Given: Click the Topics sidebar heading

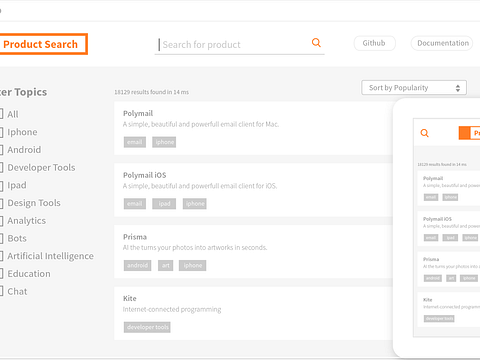Looking at the screenshot, I should pyautogui.click(x=23, y=92).
